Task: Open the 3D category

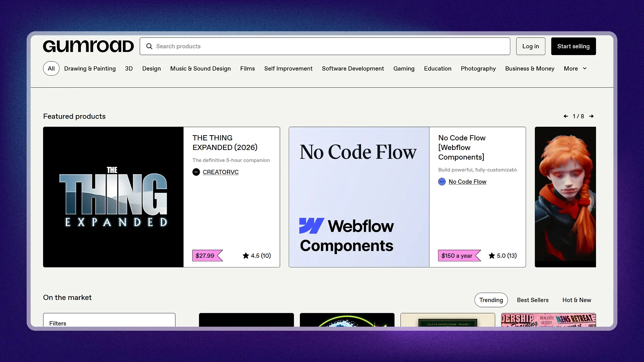Action: pos(129,68)
